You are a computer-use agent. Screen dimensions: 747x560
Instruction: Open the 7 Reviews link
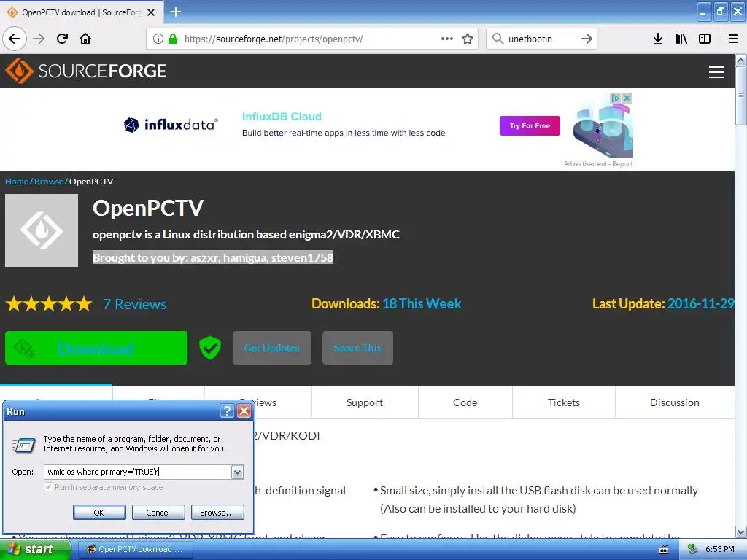tap(135, 304)
